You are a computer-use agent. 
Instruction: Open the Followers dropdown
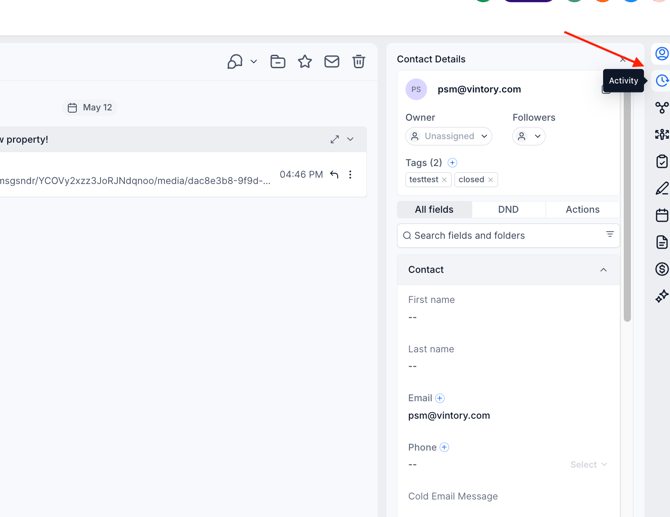tap(529, 136)
